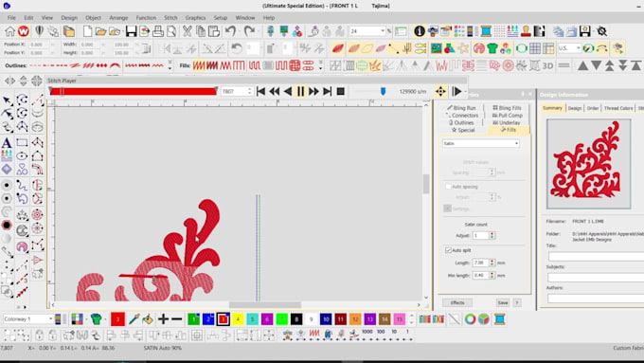Toggle the 3D view icon
This screenshot has width=644, height=363.
point(548,65)
